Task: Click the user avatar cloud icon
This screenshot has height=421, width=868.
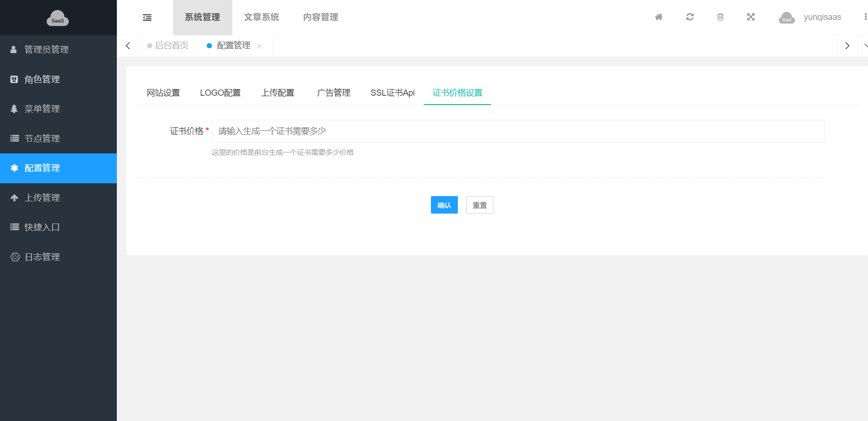Action: 787,18
